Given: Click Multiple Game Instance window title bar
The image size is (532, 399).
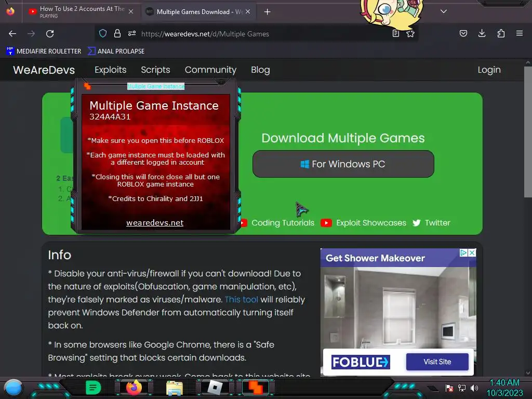Looking at the screenshot, I should pyautogui.click(x=156, y=86).
